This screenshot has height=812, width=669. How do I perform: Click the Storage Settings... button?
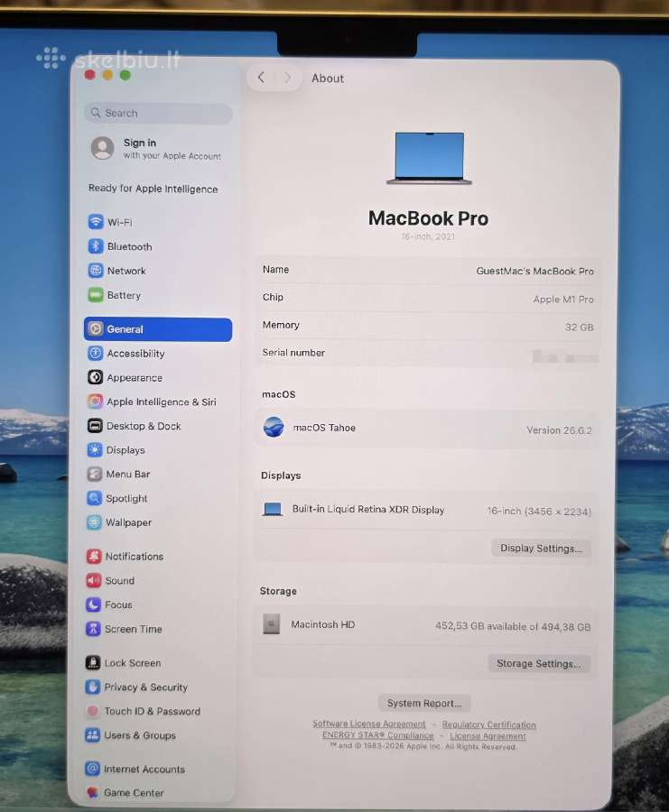(x=538, y=663)
